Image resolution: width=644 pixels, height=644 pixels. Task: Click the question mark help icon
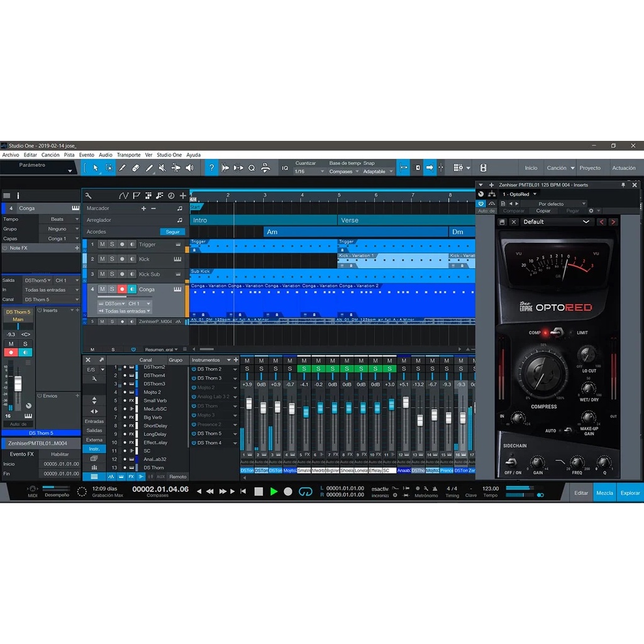point(211,168)
